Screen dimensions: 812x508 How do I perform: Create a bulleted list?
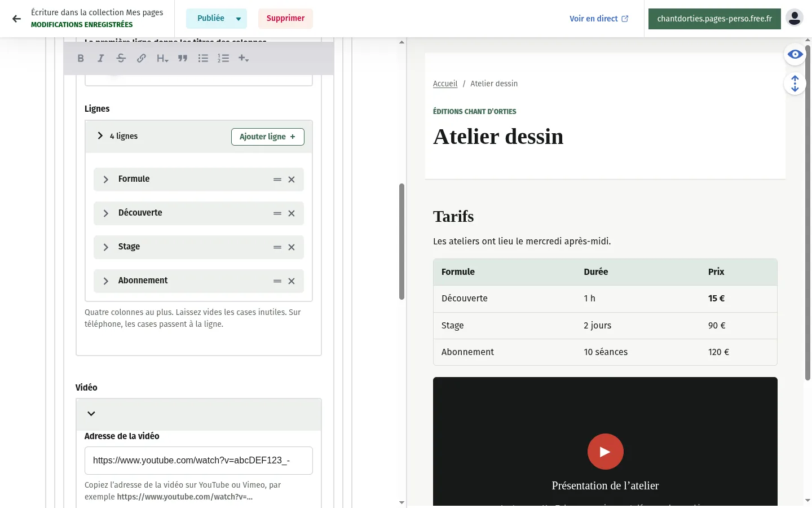point(203,58)
